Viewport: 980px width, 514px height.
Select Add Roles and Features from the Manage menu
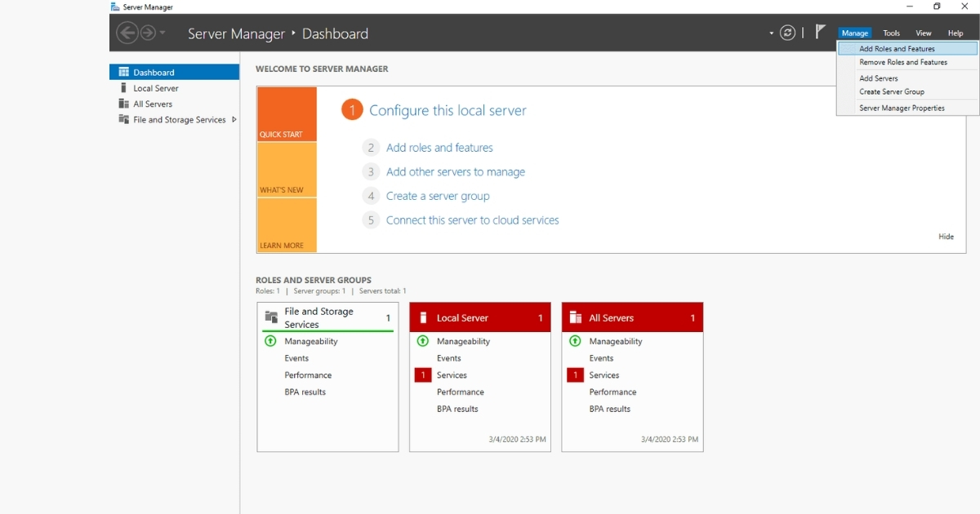coord(896,48)
